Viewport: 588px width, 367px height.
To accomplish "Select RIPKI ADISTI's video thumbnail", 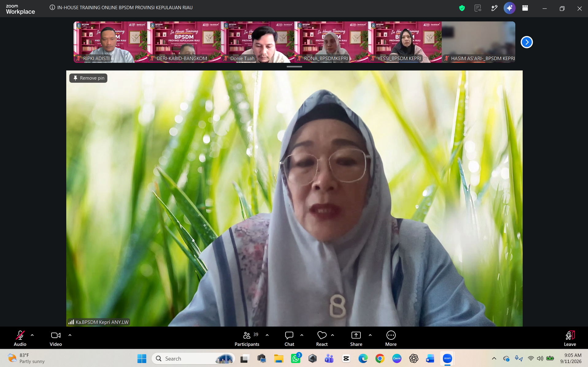I will coord(110,42).
